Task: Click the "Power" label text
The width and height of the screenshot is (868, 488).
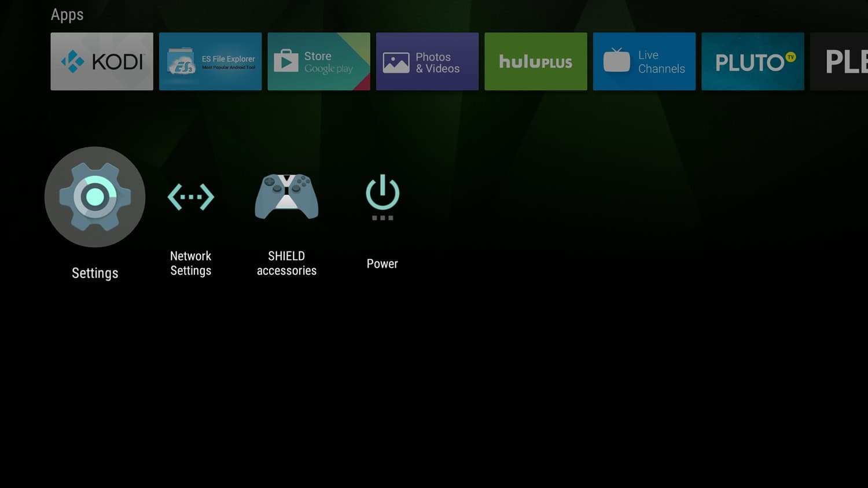Action: point(382,264)
